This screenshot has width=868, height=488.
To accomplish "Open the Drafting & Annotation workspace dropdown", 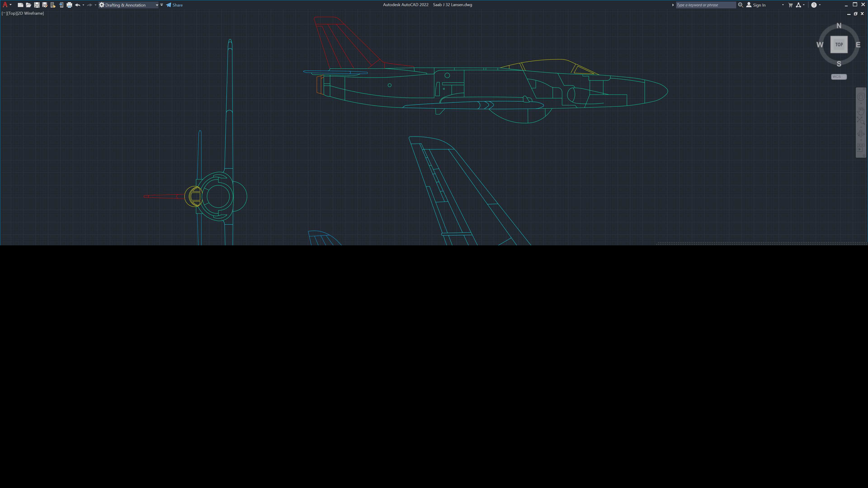I will pos(128,5).
